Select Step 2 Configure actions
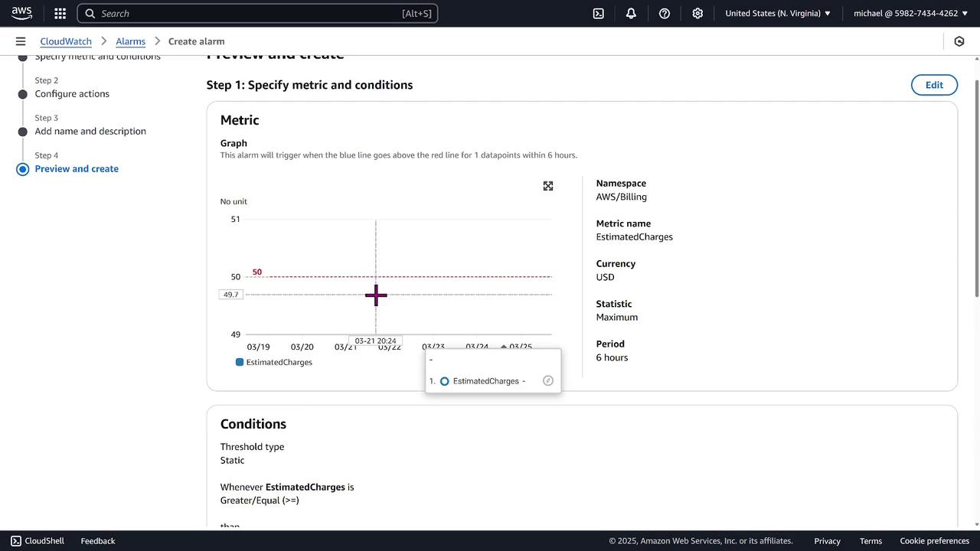 [x=72, y=94]
